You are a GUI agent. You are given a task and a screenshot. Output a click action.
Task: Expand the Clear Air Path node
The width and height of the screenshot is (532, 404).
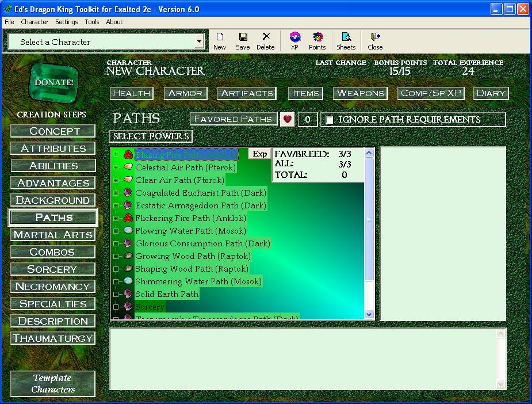point(116,180)
